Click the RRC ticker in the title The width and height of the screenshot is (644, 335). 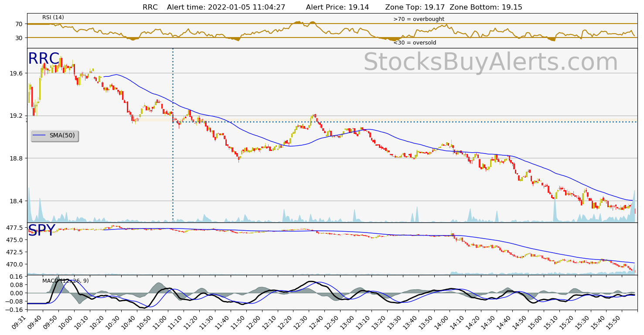[150, 7]
